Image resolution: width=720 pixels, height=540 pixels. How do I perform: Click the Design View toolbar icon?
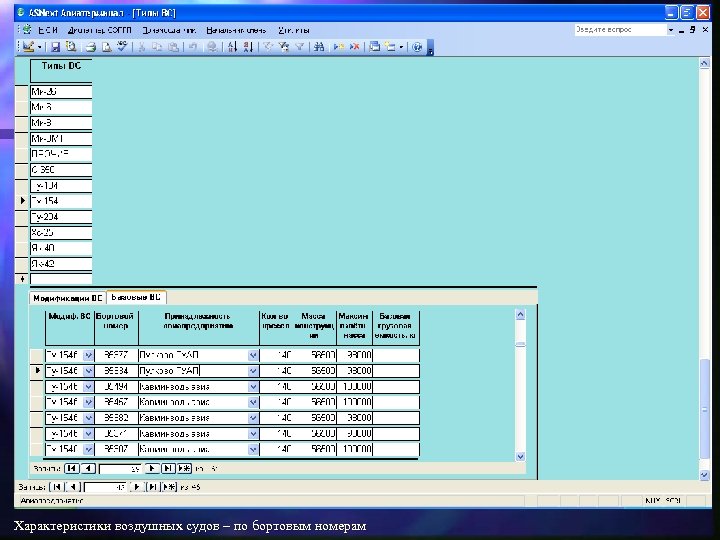click(28, 46)
